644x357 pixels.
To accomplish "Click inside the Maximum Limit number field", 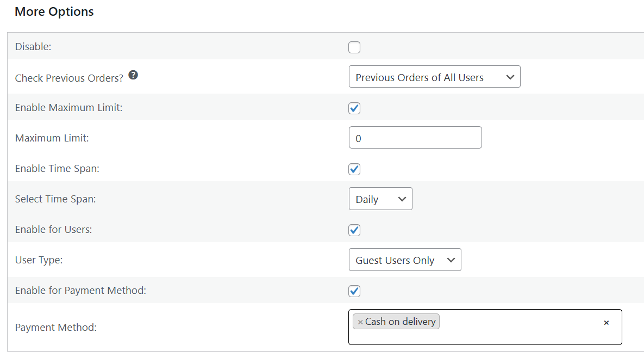I will pos(415,137).
